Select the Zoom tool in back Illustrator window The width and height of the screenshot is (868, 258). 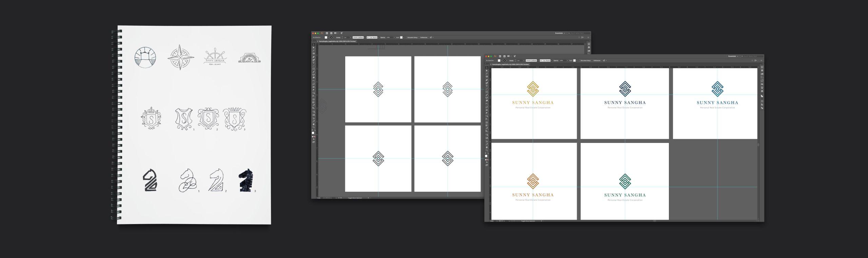(x=314, y=127)
